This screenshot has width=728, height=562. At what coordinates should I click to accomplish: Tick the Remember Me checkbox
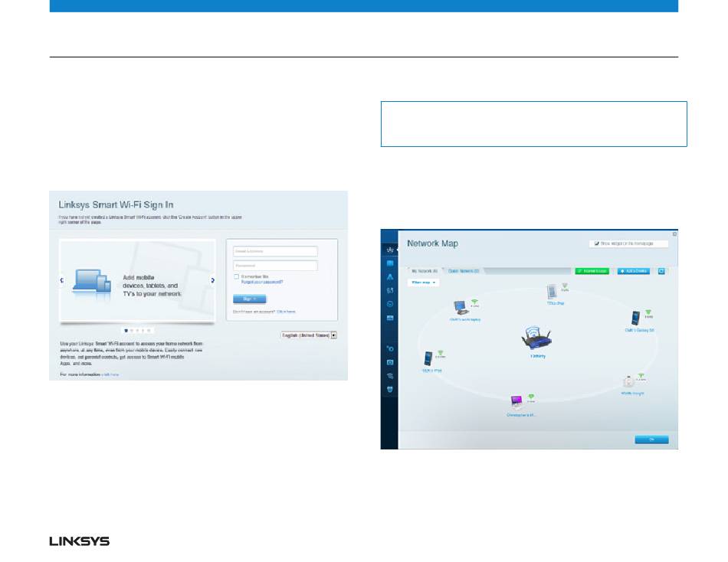[x=236, y=276]
